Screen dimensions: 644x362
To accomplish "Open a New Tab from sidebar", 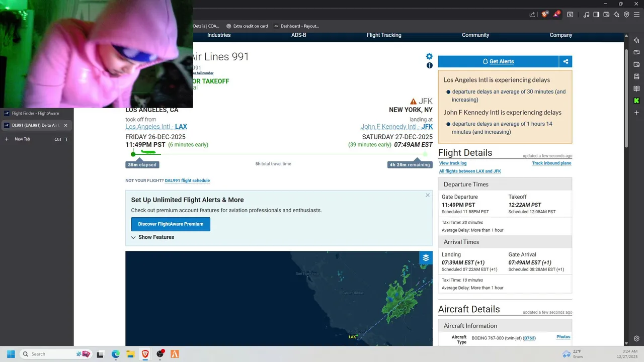I will coord(37,139).
